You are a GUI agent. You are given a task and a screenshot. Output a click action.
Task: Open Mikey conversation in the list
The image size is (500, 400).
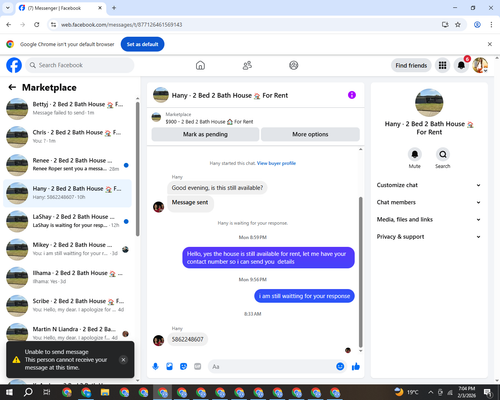(67, 249)
